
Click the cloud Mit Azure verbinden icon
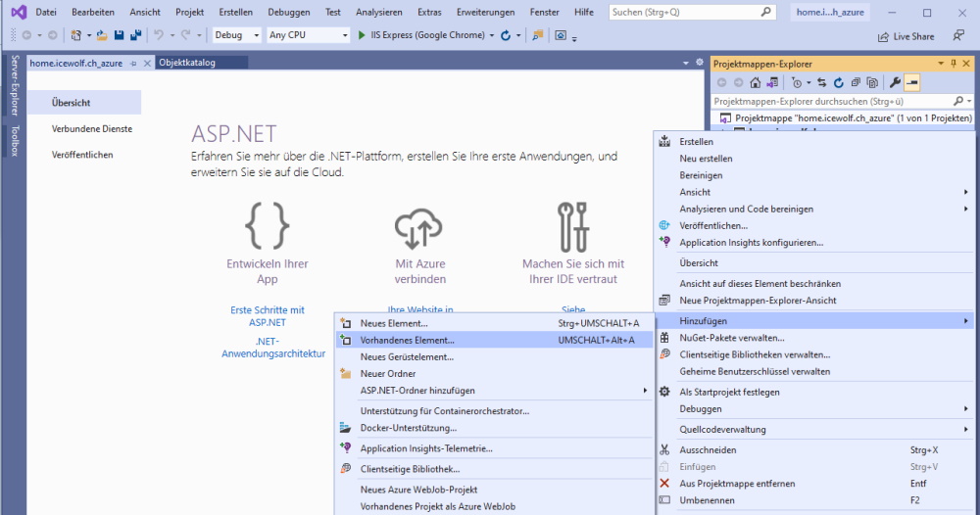[x=419, y=227]
